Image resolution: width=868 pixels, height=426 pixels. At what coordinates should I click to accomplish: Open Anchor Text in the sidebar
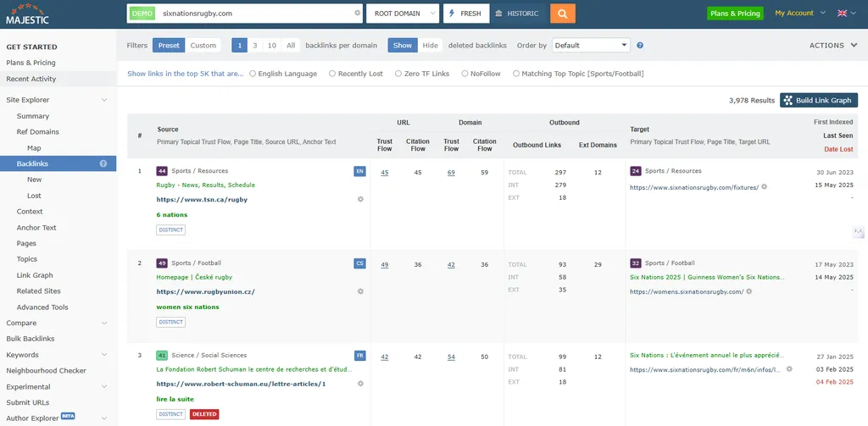coord(36,227)
